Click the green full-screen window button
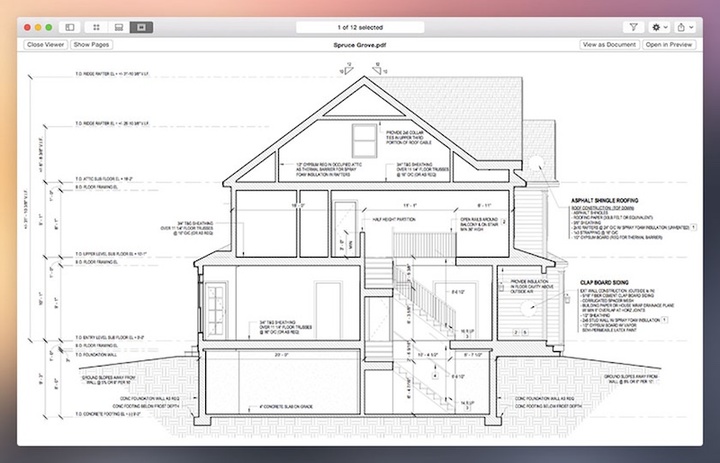The height and width of the screenshot is (463, 720). [x=50, y=26]
